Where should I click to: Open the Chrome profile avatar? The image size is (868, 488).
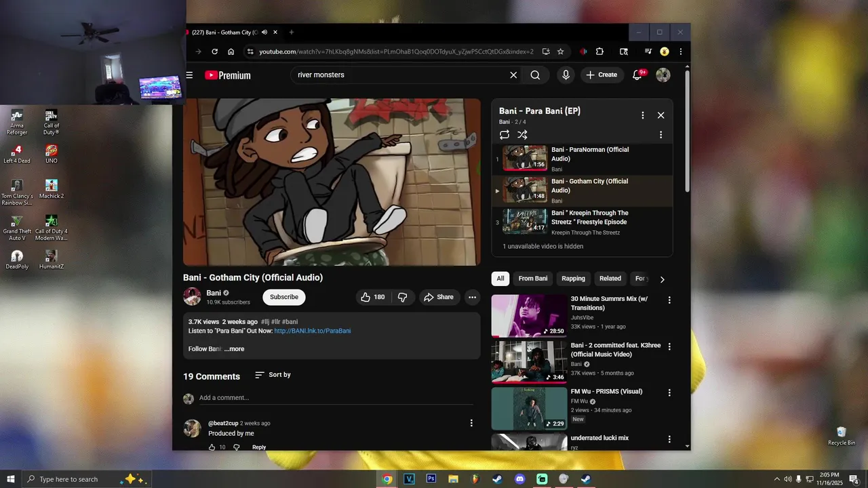(x=665, y=52)
